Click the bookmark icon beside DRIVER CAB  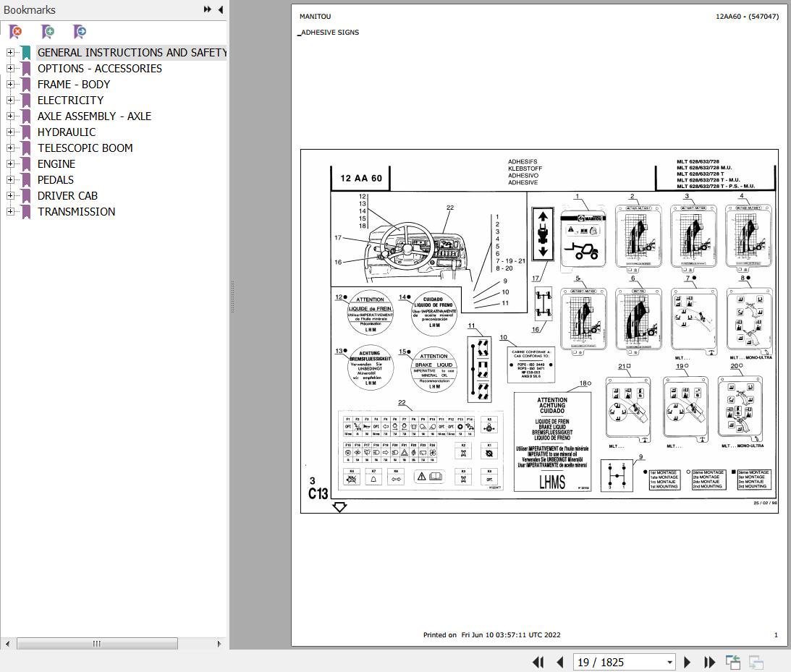(26, 195)
